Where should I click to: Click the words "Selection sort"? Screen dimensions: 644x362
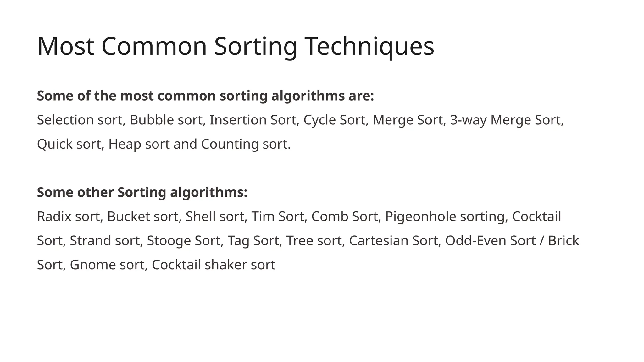click(x=80, y=120)
